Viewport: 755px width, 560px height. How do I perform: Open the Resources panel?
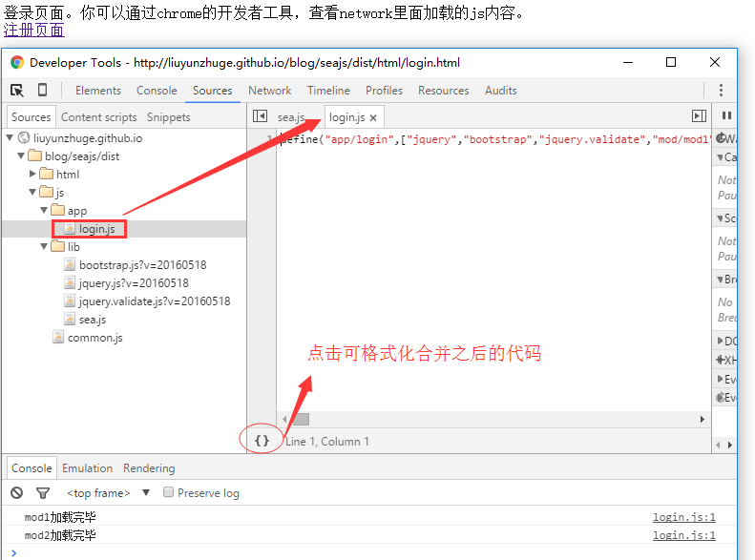click(444, 91)
